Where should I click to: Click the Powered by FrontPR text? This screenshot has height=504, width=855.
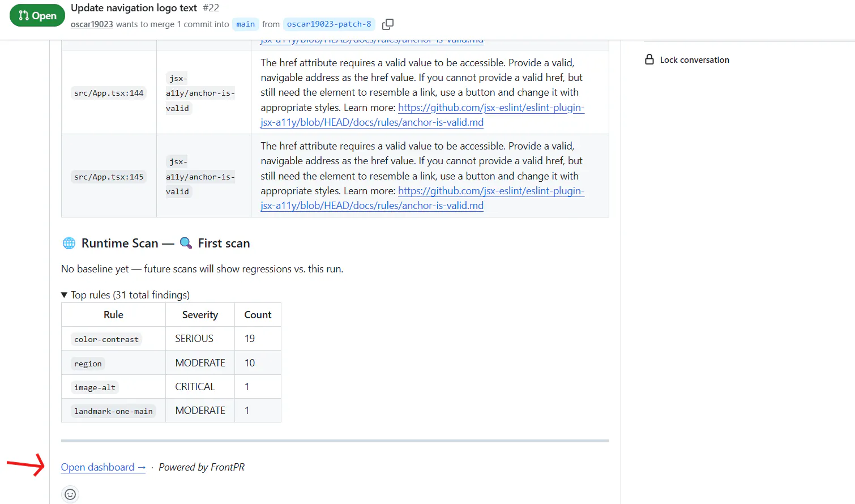[202, 467]
